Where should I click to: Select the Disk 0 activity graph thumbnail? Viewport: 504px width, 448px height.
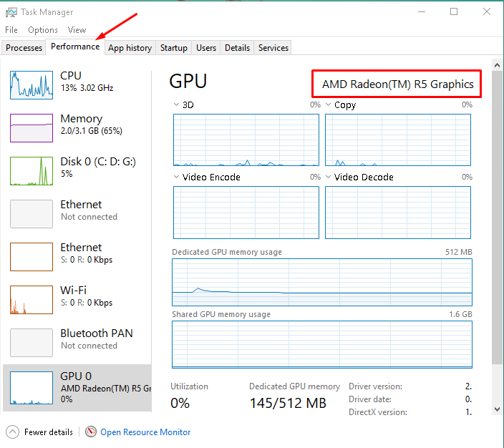31,171
